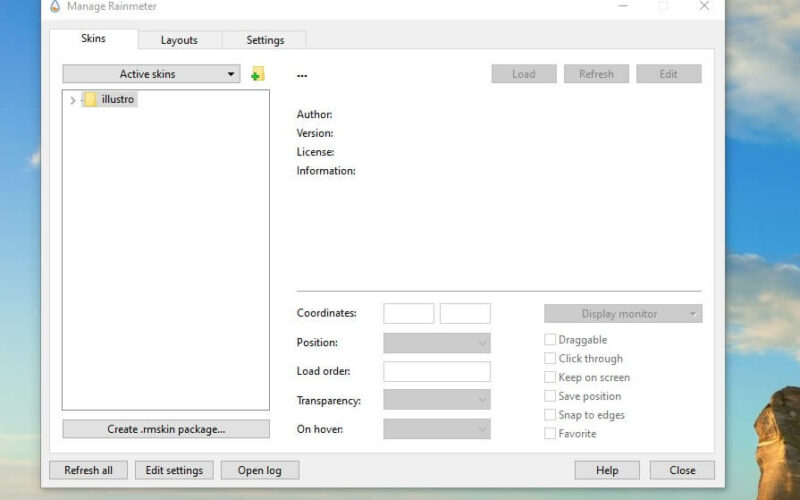This screenshot has width=800, height=500.
Task: Open the Position dropdown
Action: pos(437,343)
